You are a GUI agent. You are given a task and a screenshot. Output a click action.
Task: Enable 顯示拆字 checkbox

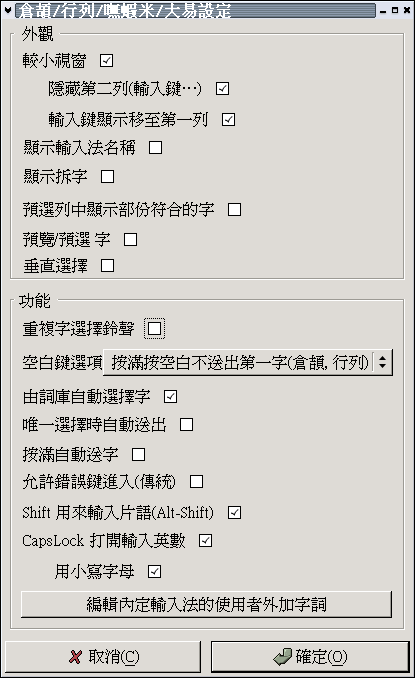click(107, 176)
